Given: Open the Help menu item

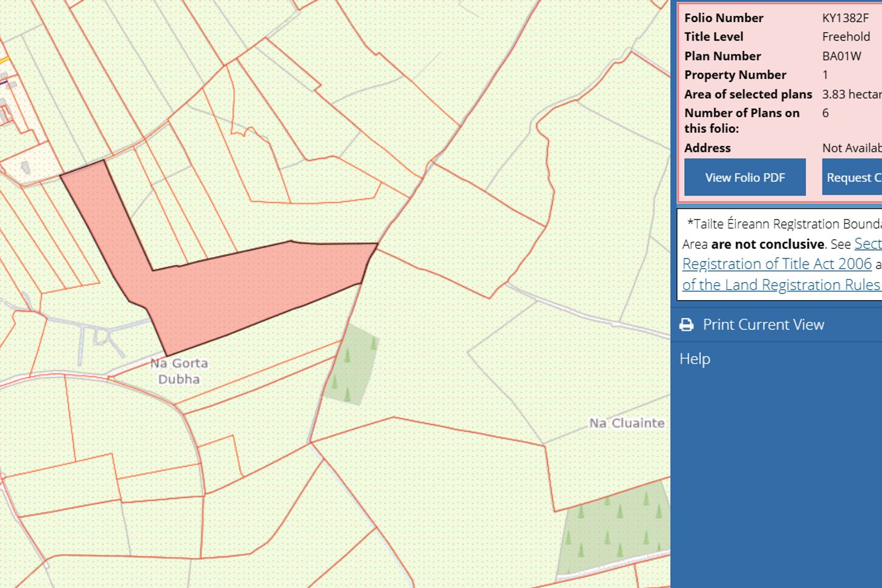Looking at the screenshot, I should [x=695, y=359].
